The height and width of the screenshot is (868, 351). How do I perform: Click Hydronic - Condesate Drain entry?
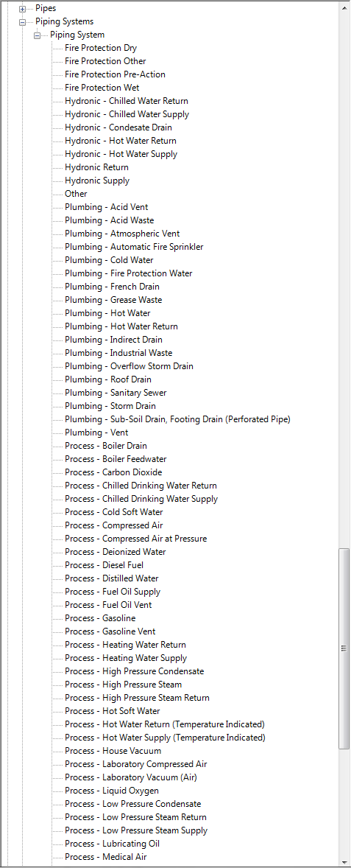point(118,128)
